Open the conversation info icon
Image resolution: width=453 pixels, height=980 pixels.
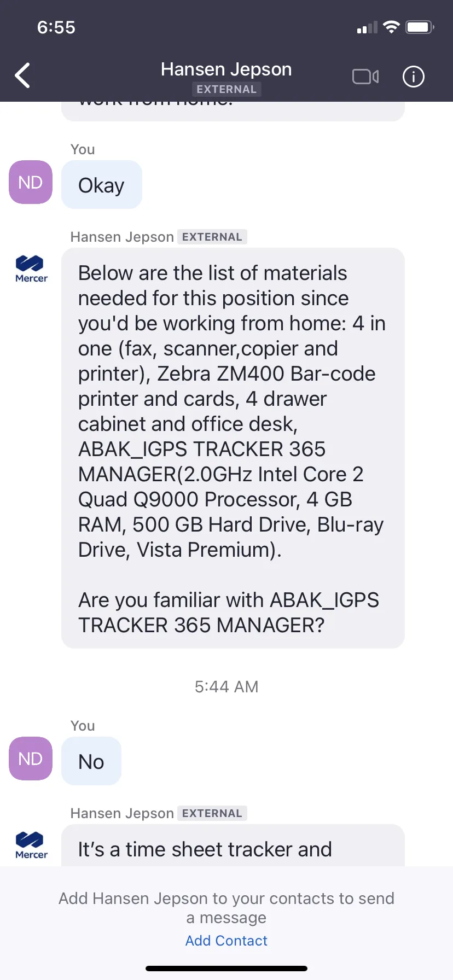pos(413,77)
